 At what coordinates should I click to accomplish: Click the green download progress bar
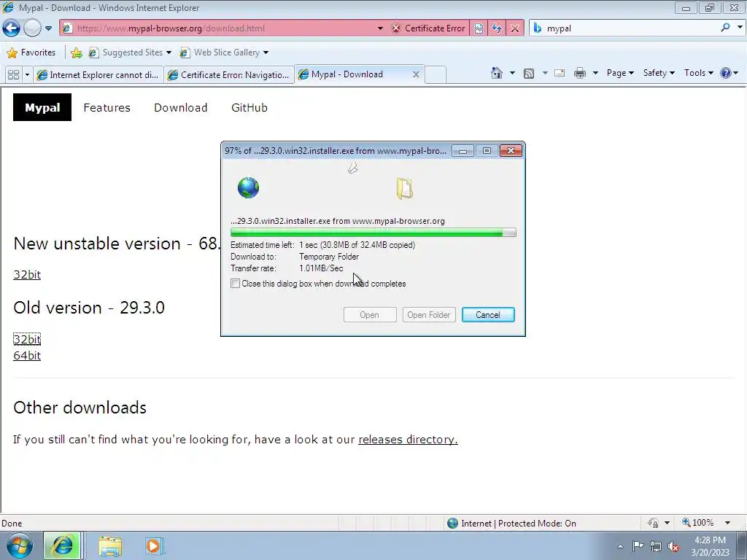[373, 233]
